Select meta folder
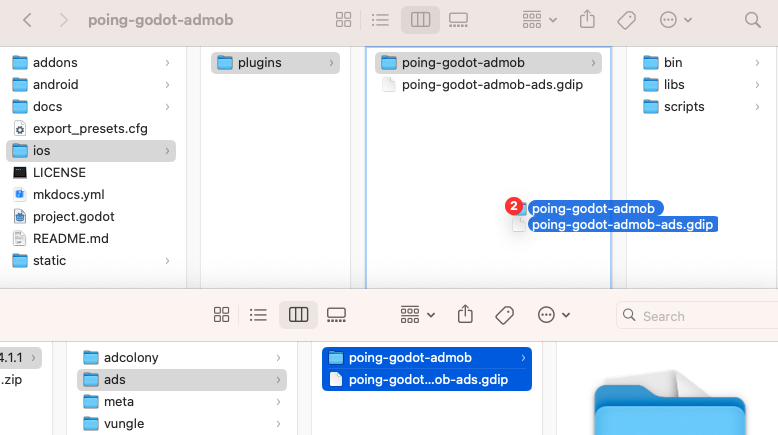The height and width of the screenshot is (435, 778). (x=182, y=402)
